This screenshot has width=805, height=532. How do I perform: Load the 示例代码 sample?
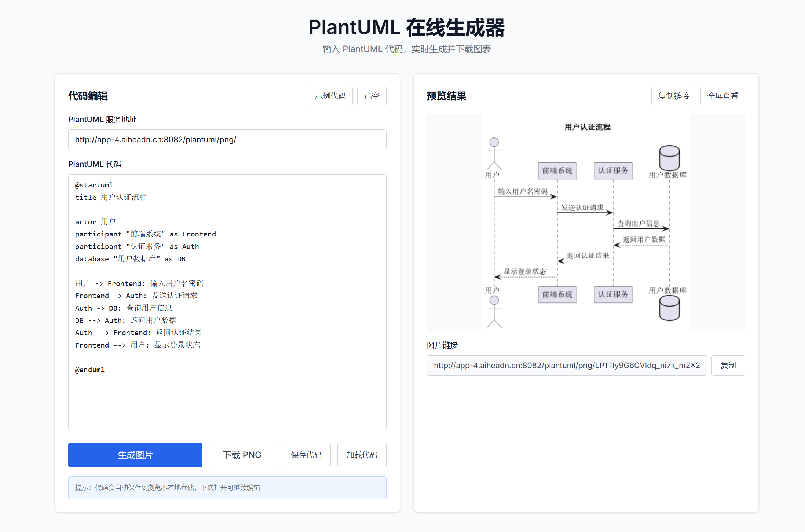pyautogui.click(x=330, y=96)
